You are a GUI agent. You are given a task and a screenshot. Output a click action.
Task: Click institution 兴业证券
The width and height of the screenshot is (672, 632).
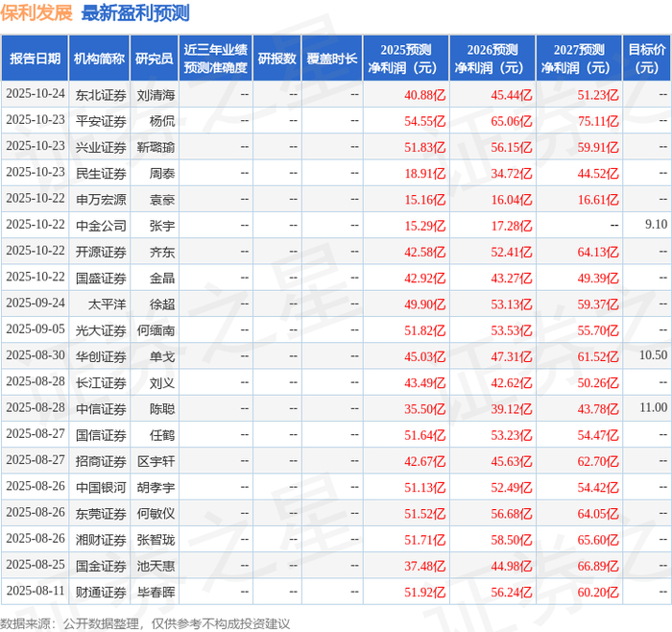(101, 147)
